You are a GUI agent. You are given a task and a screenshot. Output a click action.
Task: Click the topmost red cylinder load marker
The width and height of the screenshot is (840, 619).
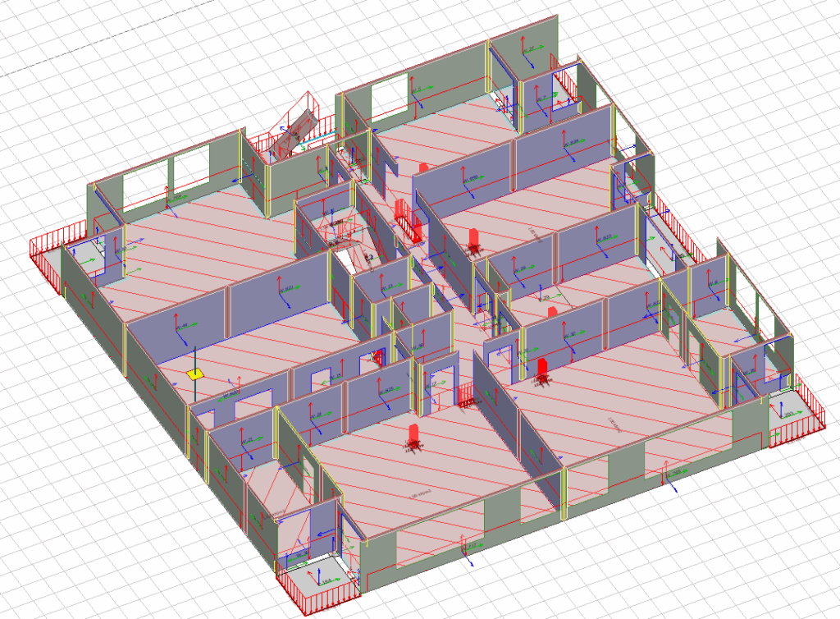tap(423, 167)
